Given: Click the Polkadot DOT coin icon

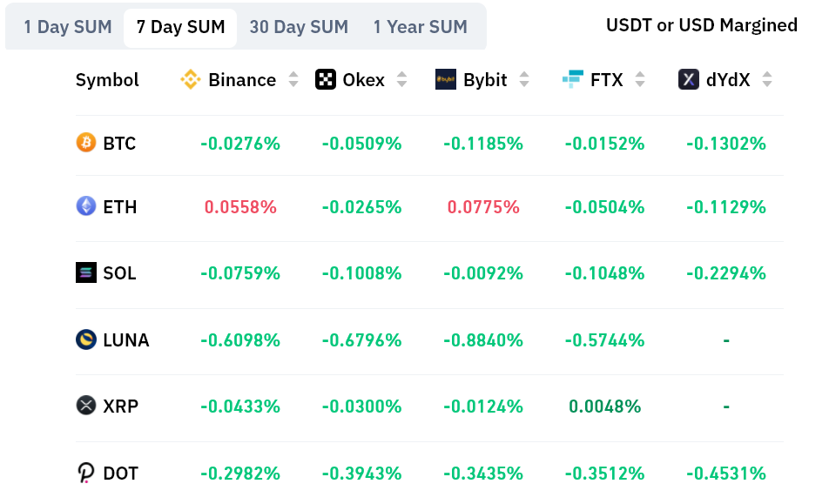Looking at the screenshot, I should pos(86,473).
